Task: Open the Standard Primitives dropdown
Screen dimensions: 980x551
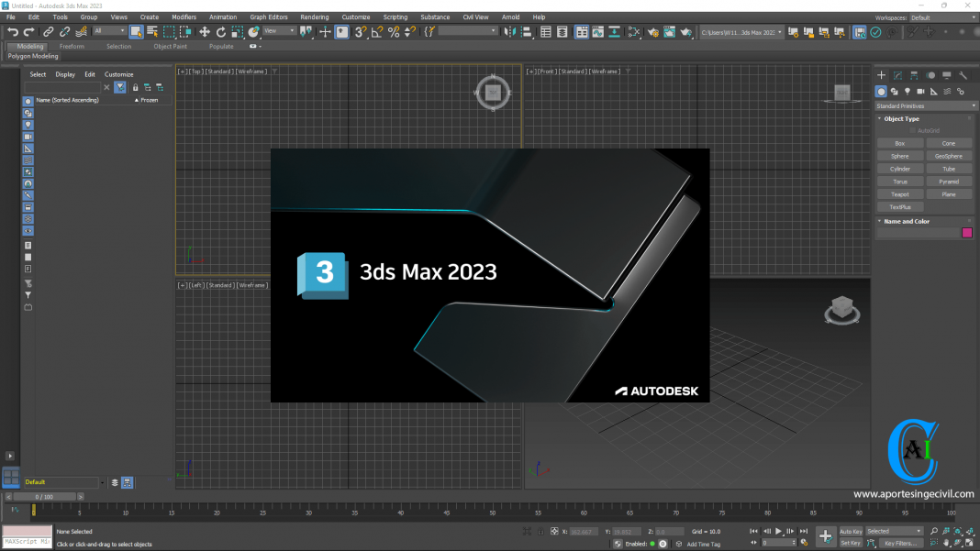Action: click(925, 105)
